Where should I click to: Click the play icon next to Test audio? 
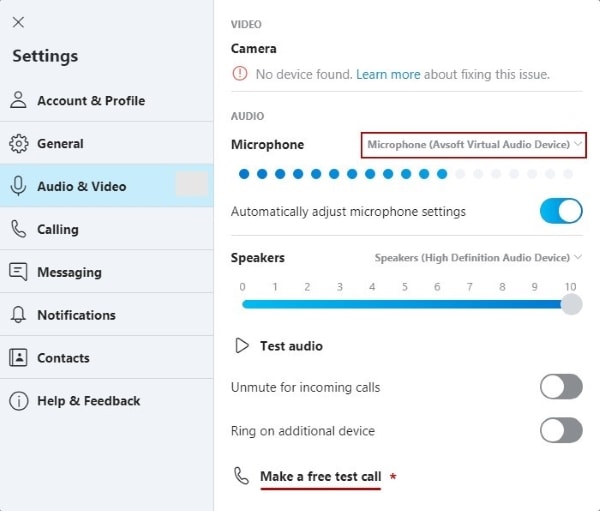(241, 346)
